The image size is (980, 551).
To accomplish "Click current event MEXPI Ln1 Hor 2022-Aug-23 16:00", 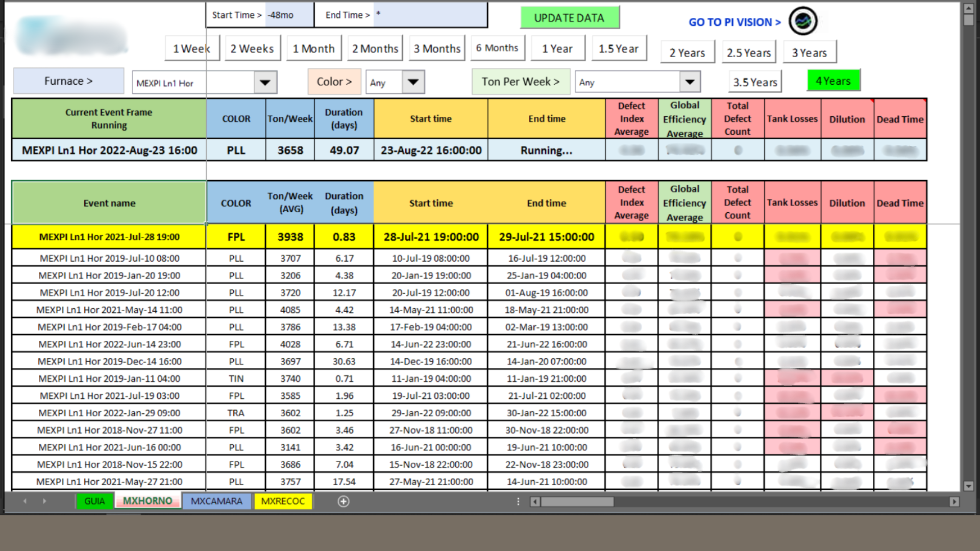I will 109,150.
